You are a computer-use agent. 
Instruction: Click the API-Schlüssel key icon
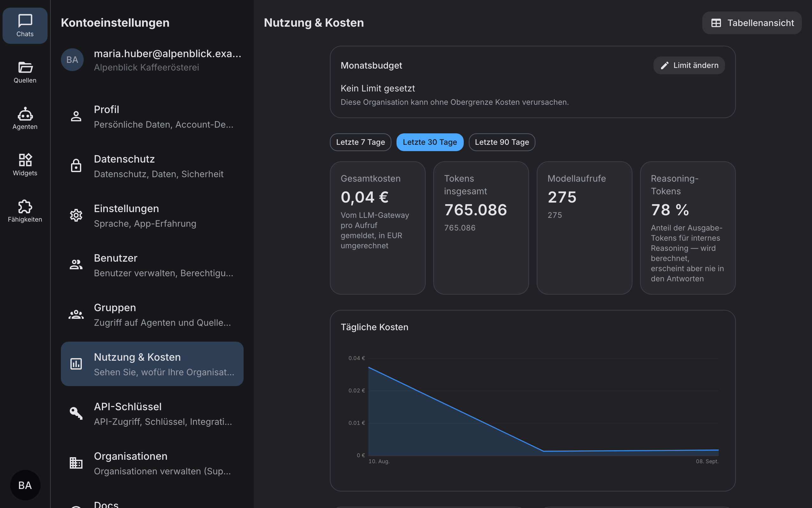point(76,413)
